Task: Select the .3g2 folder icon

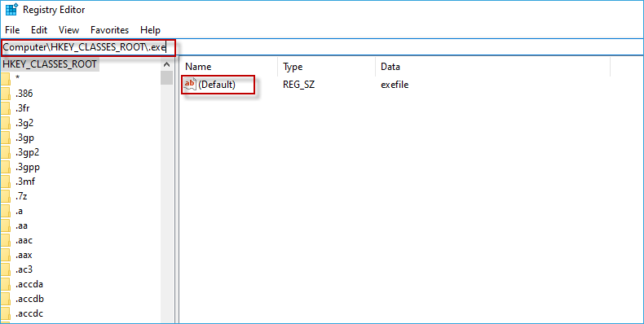Action: click(5, 123)
